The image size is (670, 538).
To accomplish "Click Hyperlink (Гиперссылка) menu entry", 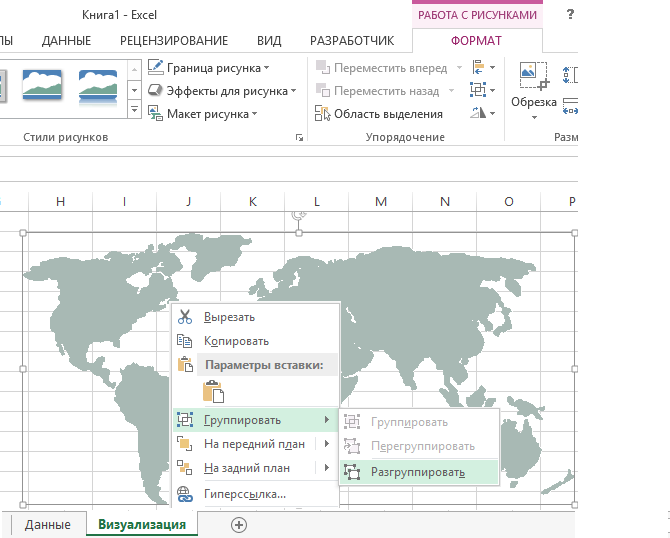I will tap(244, 493).
